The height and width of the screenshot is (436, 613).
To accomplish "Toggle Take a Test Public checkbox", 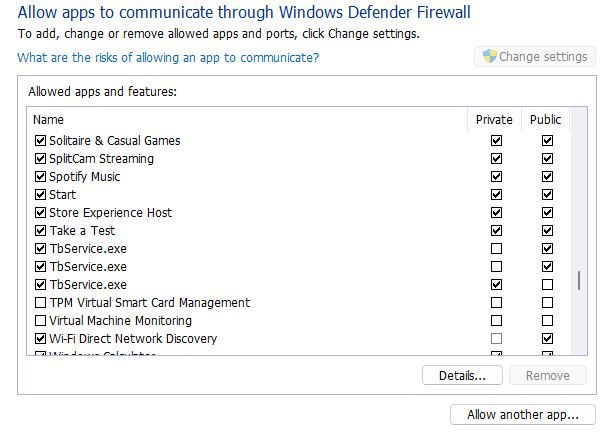I will pyautogui.click(x=547, y=231).
